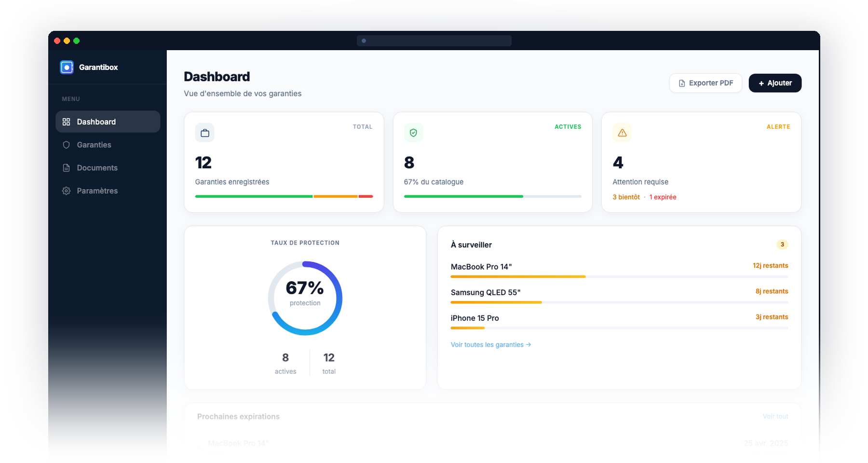
Task: Go to Documents section
Action: (x=108, y=168)
